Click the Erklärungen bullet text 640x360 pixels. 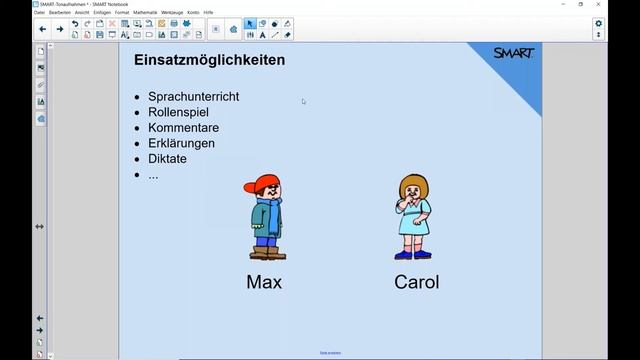pos(182,143)
